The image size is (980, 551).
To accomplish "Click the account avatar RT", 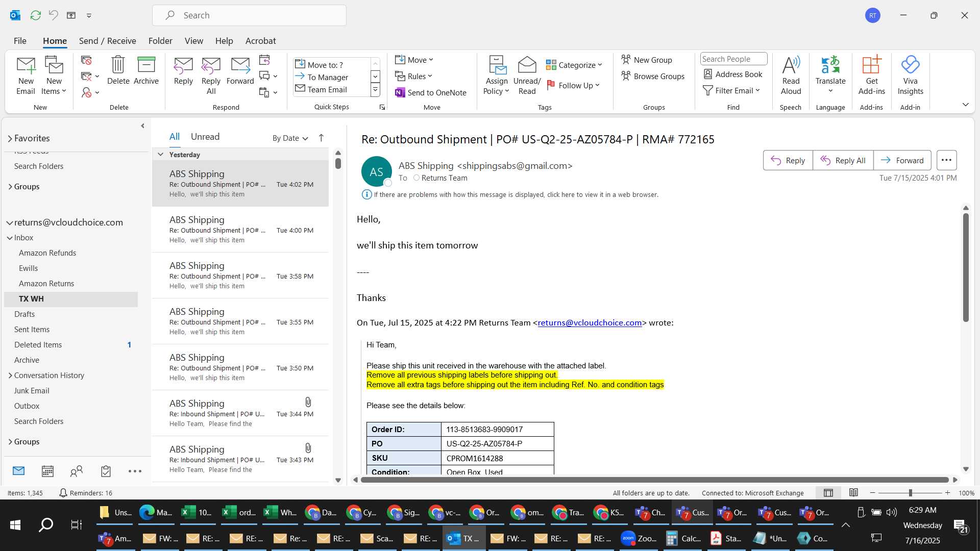I will click(873, 15).
